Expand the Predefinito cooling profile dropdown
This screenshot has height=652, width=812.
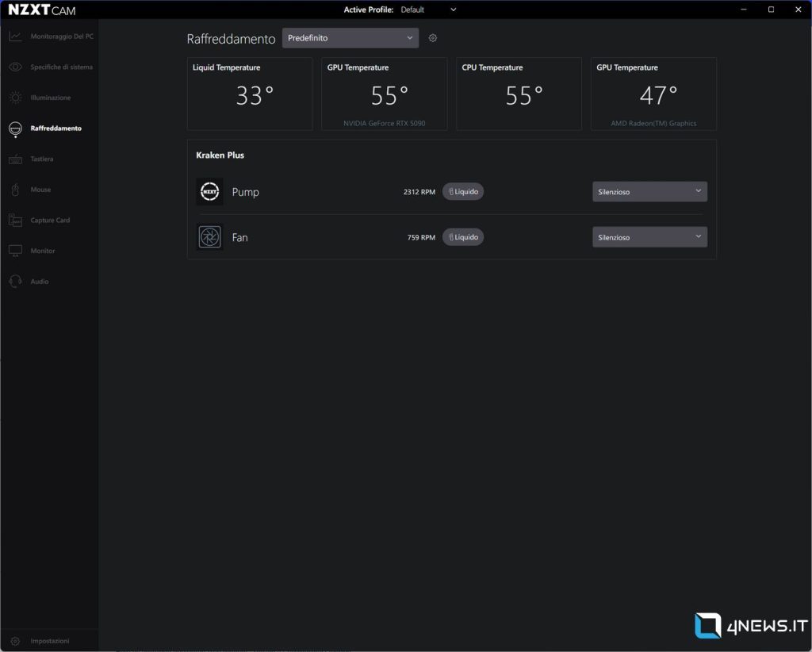(x=350, y=38)
